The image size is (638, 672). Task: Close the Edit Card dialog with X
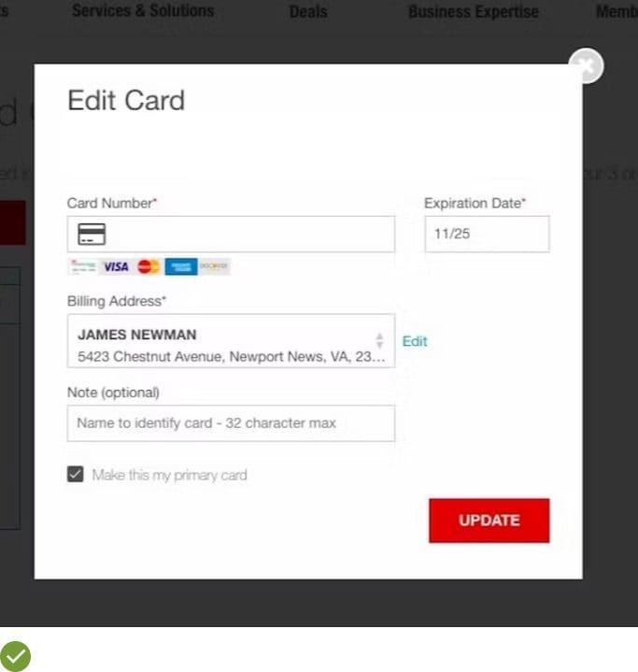[x=586, y=66]
